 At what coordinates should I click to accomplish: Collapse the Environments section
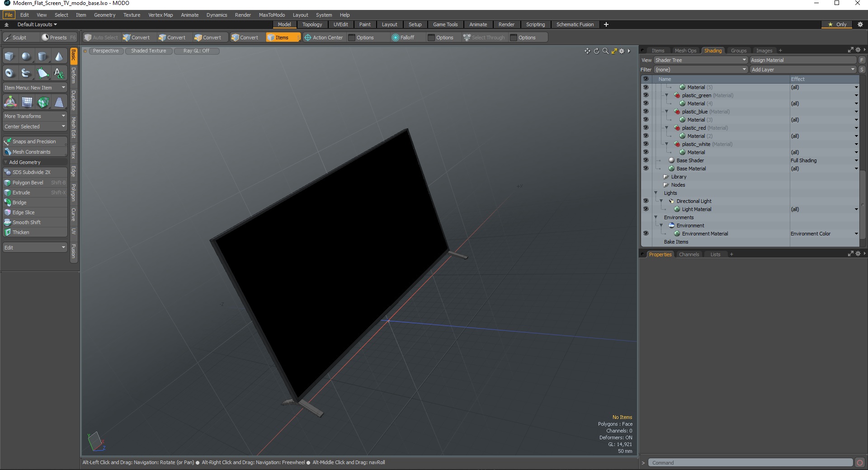[656, 217]
